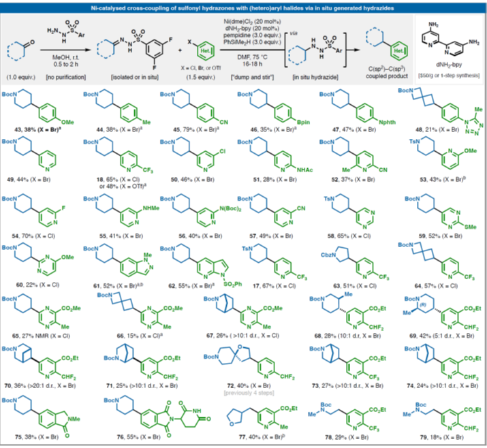Click compound 76 phthalimide glutarimide structure
The image size is (487, 448).
tap(157, 415)
